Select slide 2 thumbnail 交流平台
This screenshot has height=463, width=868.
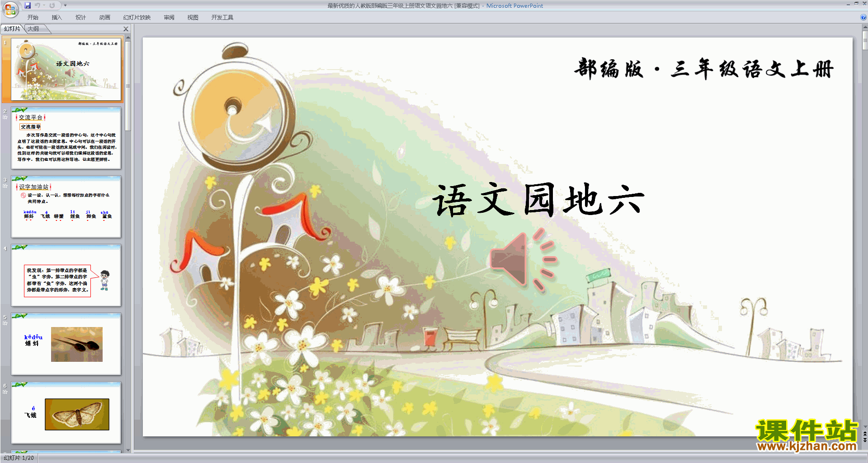tap(66, 138)
